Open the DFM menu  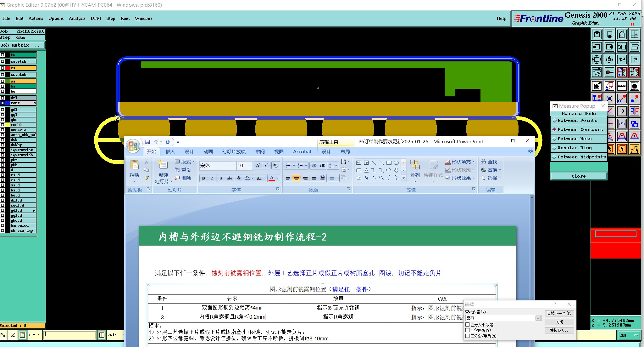tap(96, 18)
